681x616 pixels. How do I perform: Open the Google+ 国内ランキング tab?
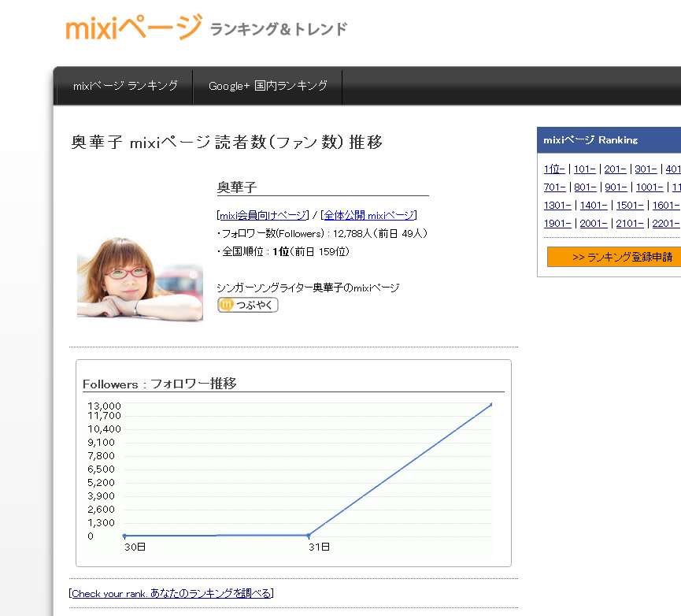(268, 86)
